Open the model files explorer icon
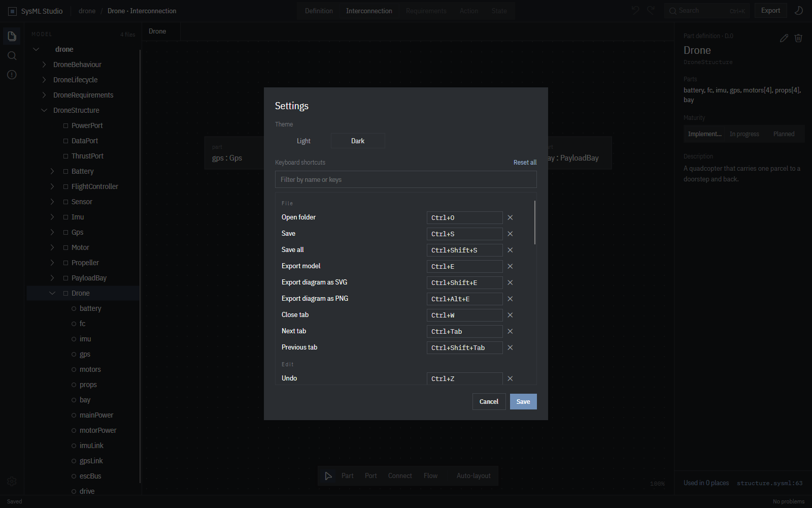The height and width of the screenshot is (508, 812). click(12, 36)
